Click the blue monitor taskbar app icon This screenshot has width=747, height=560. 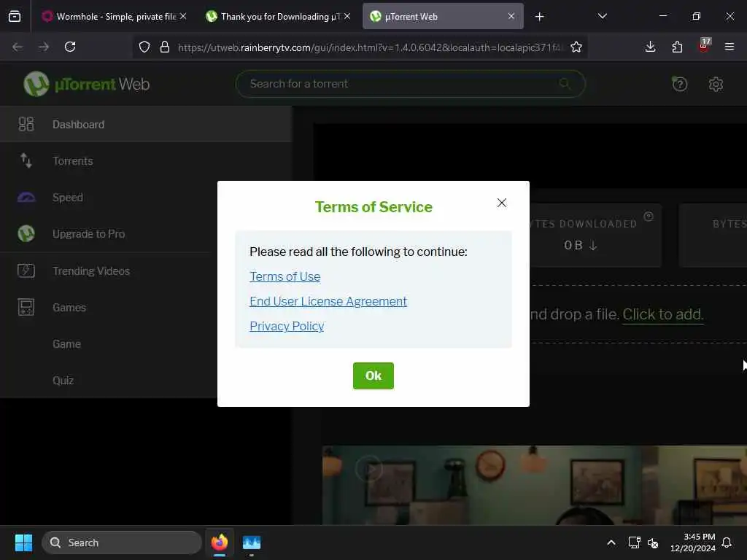tap(252, 542)
